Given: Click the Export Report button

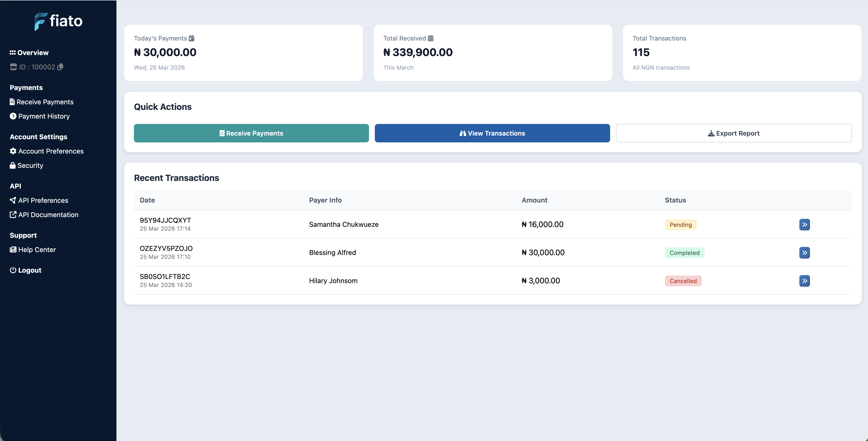Looking at the screenshot, I should pyautogui.click(x=734, y=133).
